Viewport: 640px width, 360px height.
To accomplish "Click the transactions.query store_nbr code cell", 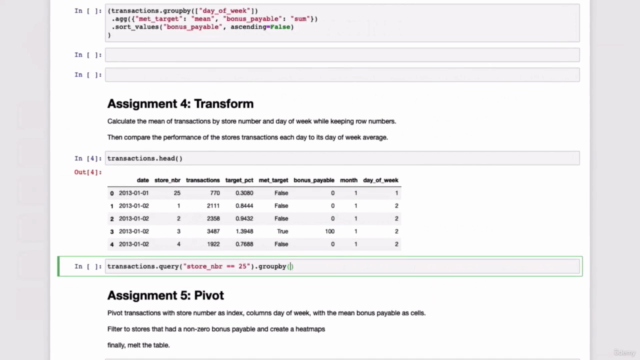I will click(342, 267).
